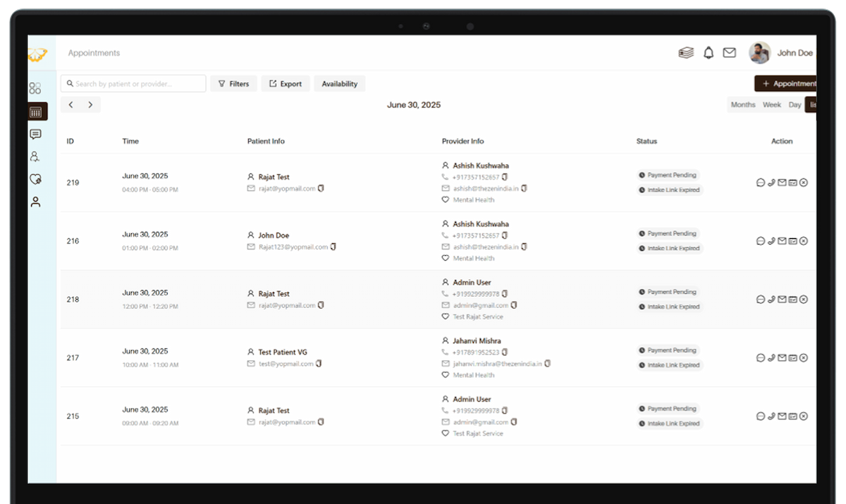Go to previous date with left chevron
Image resolution: width=846 pixels, height=504 pixels.
tap(71, 105)
